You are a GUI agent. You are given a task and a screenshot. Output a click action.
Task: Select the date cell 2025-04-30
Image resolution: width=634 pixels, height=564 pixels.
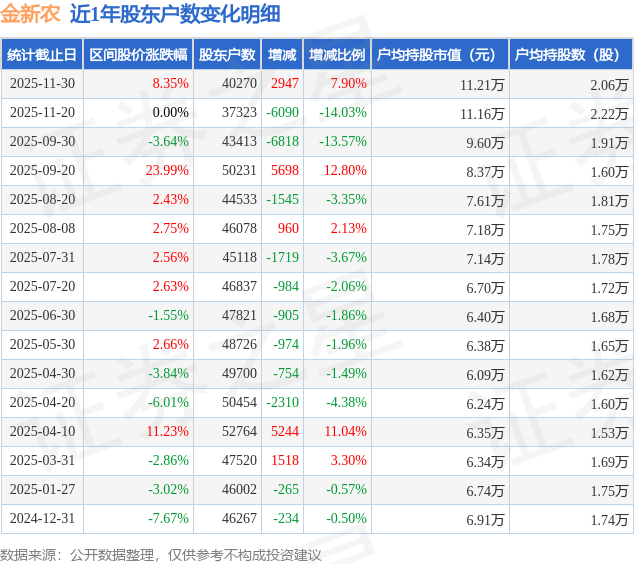coord(42,374)
